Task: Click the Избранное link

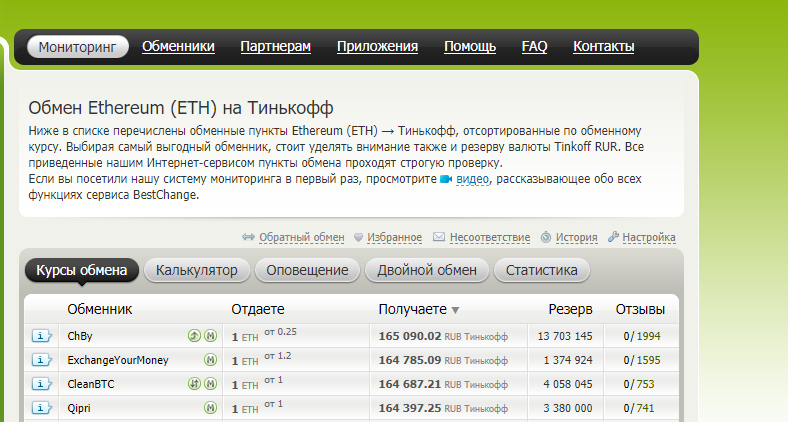Action: point(395,237)
